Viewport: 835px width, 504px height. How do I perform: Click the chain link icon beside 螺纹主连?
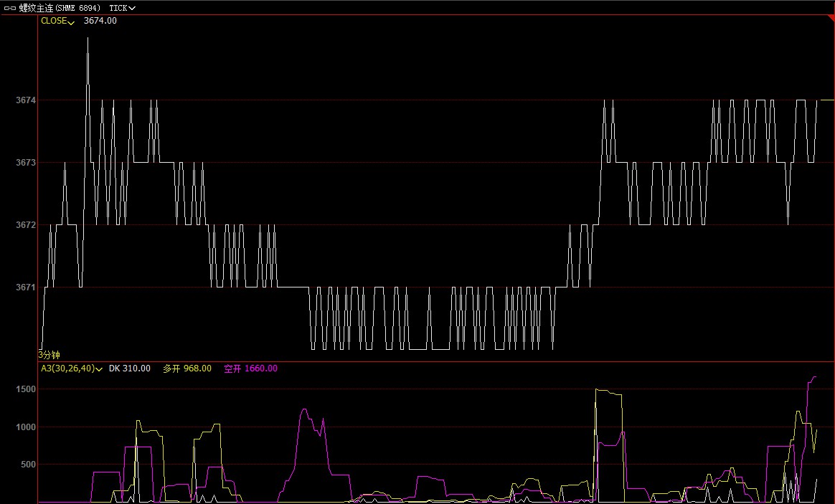tap(10, 8)
